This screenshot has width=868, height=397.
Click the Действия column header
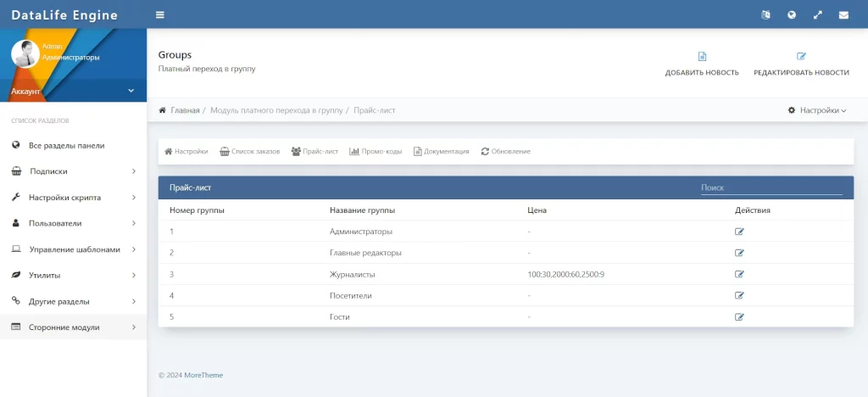tap(753, 210)
